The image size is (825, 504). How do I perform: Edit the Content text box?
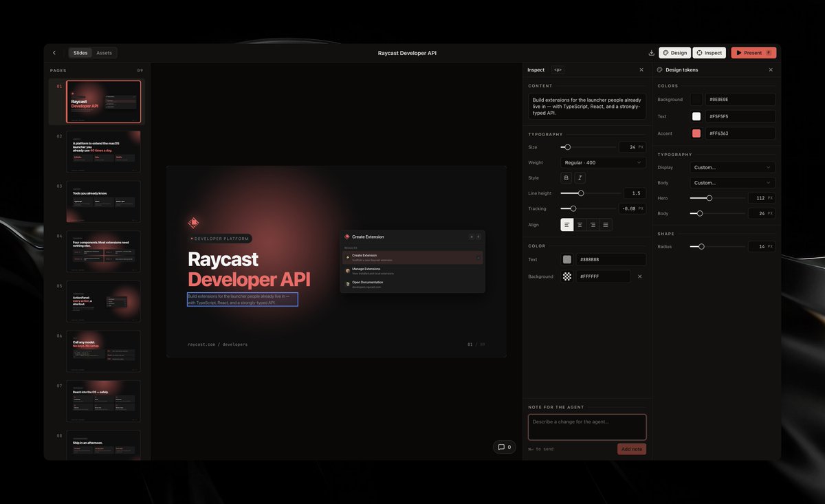click(587, 106)
